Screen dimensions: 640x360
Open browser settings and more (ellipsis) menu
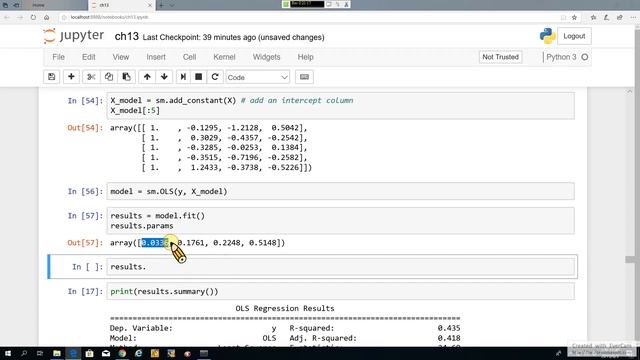click(633, 17)
